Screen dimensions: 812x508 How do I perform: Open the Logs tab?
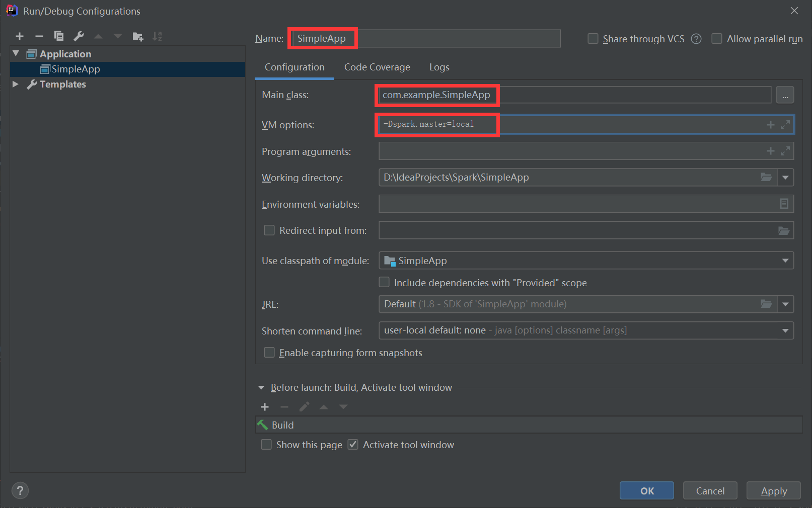coord(438,67)
